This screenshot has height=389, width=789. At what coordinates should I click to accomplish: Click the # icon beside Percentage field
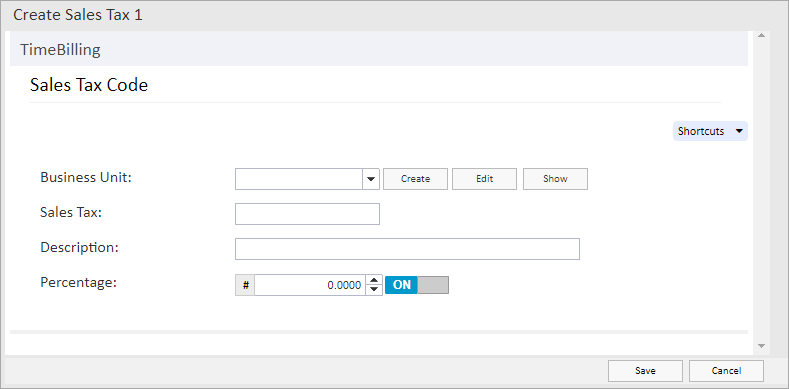pos(245,285)
